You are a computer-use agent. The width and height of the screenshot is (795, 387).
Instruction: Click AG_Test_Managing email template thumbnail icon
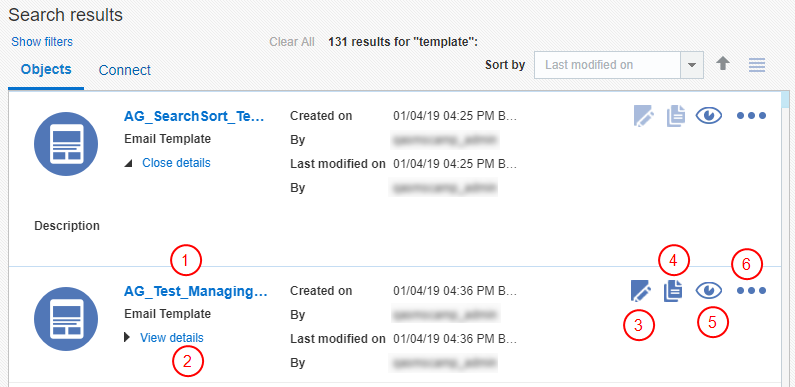point(66,319)
